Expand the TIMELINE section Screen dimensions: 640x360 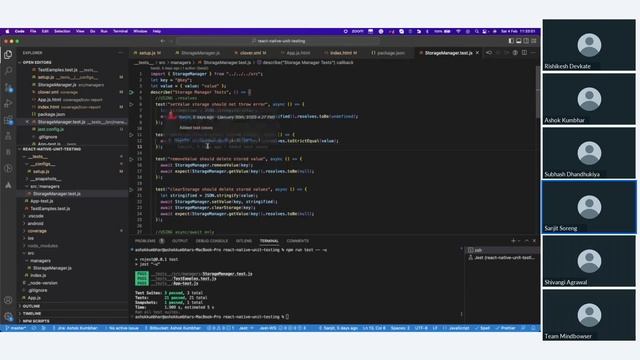coord(31,313)
